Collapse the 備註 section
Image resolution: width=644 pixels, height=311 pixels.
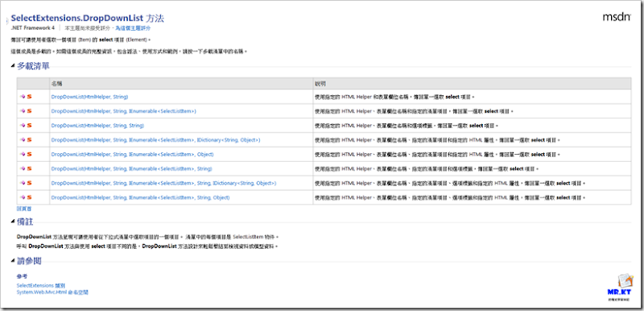coord(13,222)
